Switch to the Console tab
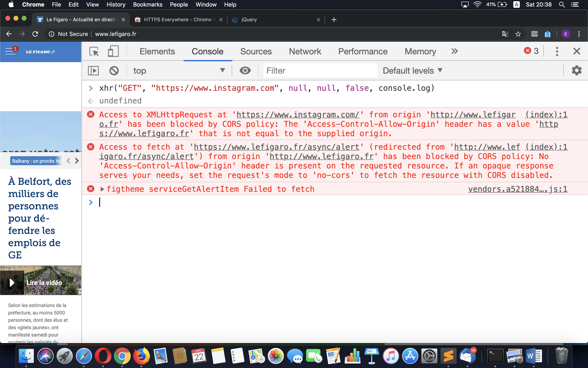 click(207, 51)
